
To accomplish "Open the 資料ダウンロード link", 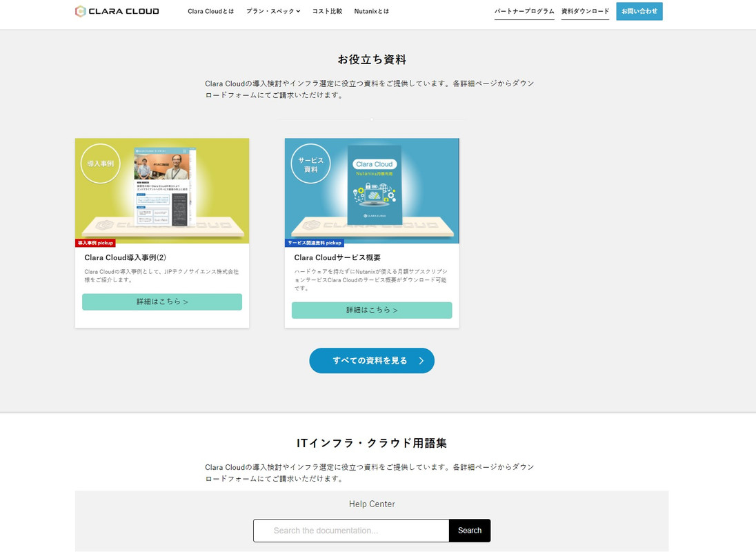I will pos(585,11).
